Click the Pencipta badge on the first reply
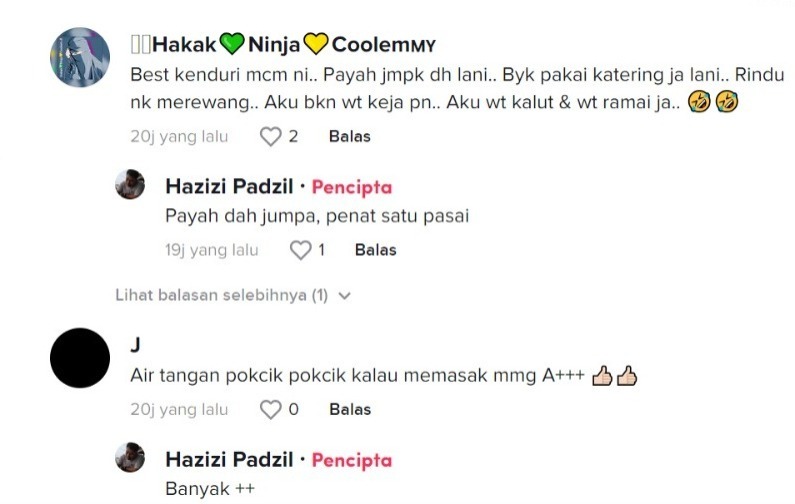795x504 pixels. point(352,187)
